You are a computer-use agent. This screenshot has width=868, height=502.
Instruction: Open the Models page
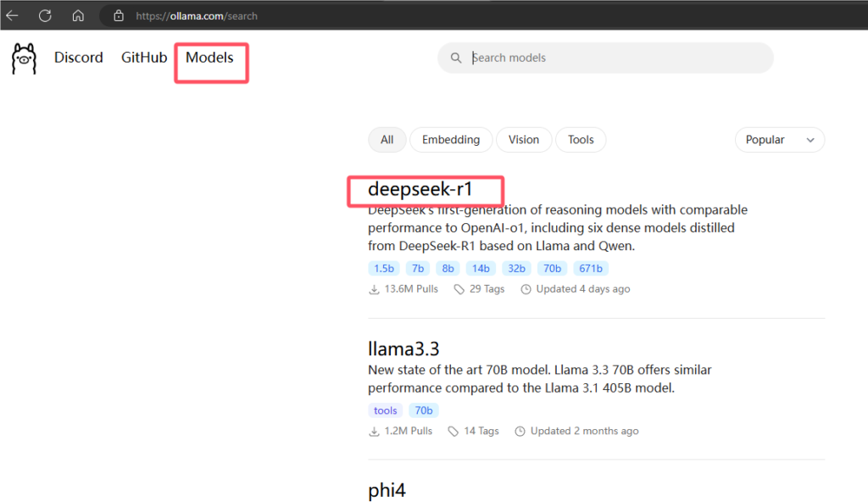[x=209, y=57]
